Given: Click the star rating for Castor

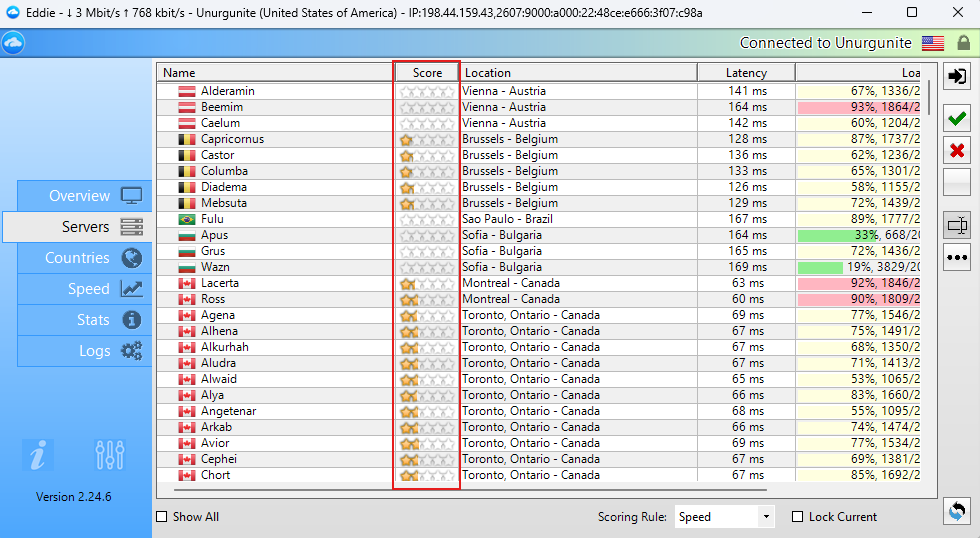Looking at the screenshot, I should coord(427,156).
